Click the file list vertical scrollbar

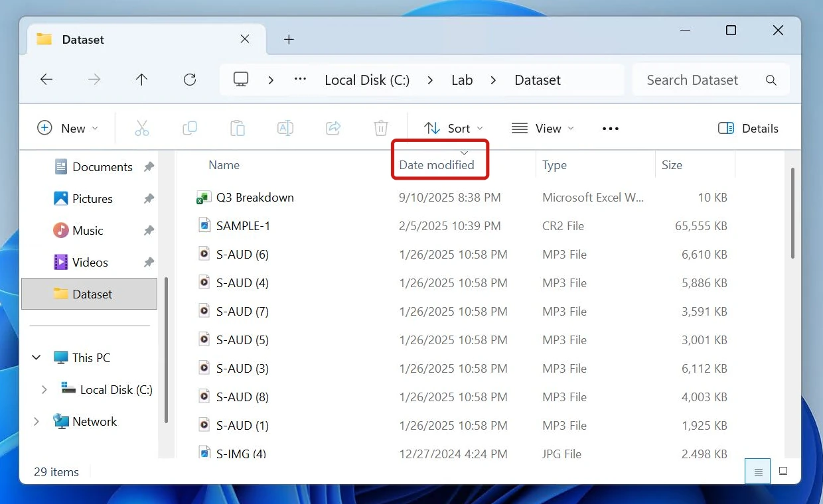tap(792, 212)
